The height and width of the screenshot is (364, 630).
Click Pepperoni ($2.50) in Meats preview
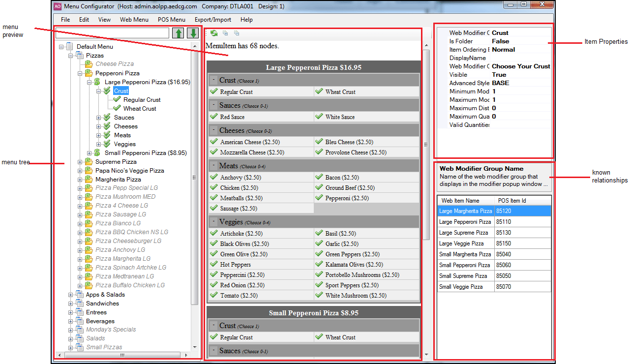click(x=347, y=198)
